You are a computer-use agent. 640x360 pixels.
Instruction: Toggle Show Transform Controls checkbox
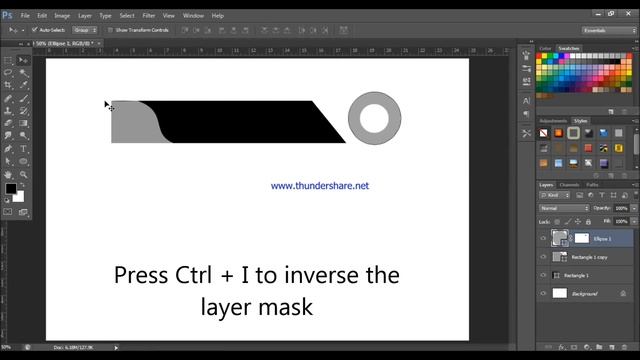110,30
